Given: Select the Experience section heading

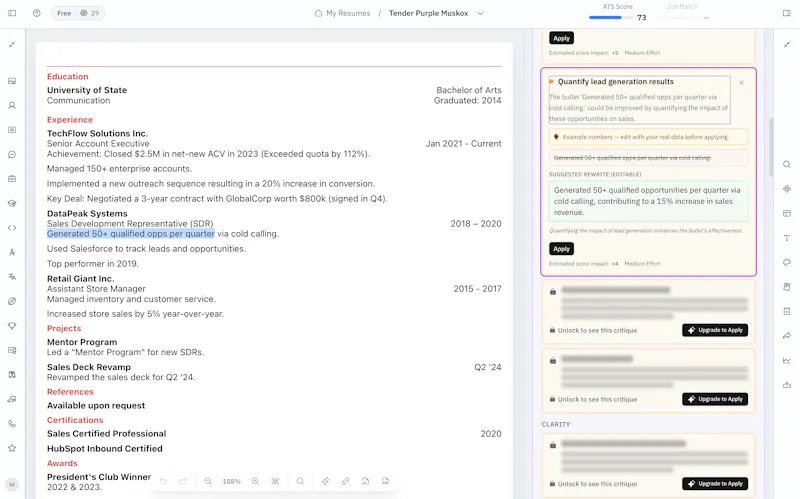Looking at the screenshot, I should click(70, 120).
